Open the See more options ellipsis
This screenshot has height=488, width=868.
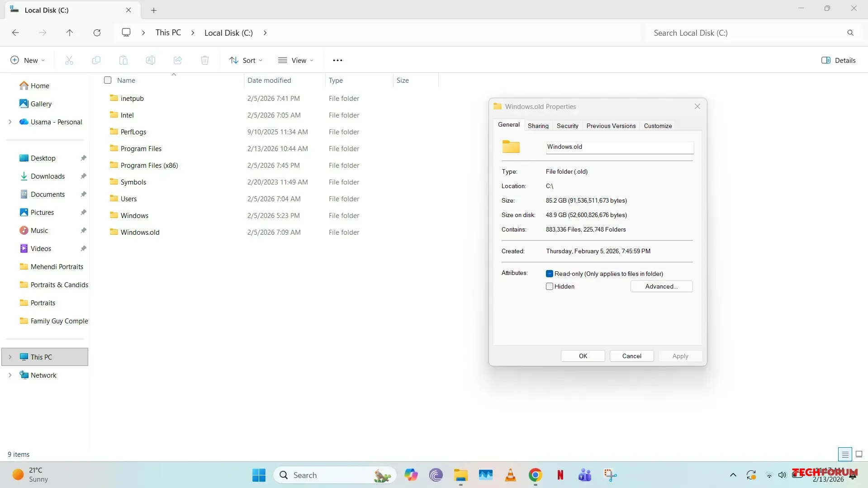(337, 60)
